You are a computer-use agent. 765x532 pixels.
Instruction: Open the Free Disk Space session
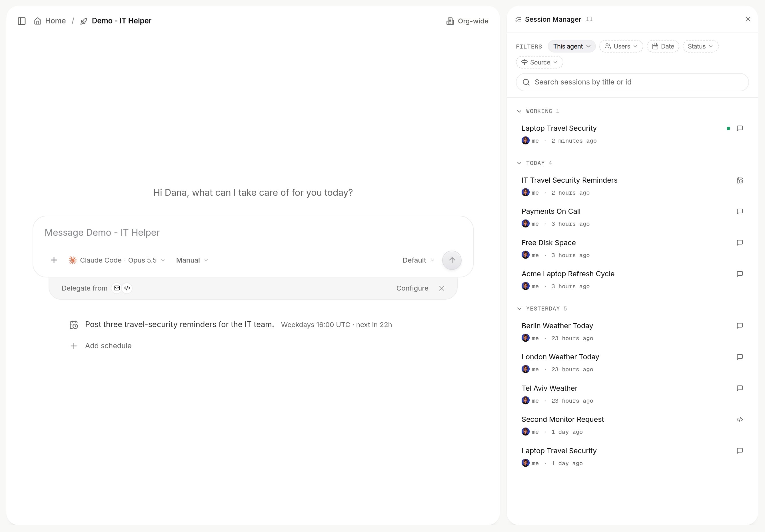tap(632, 249)
